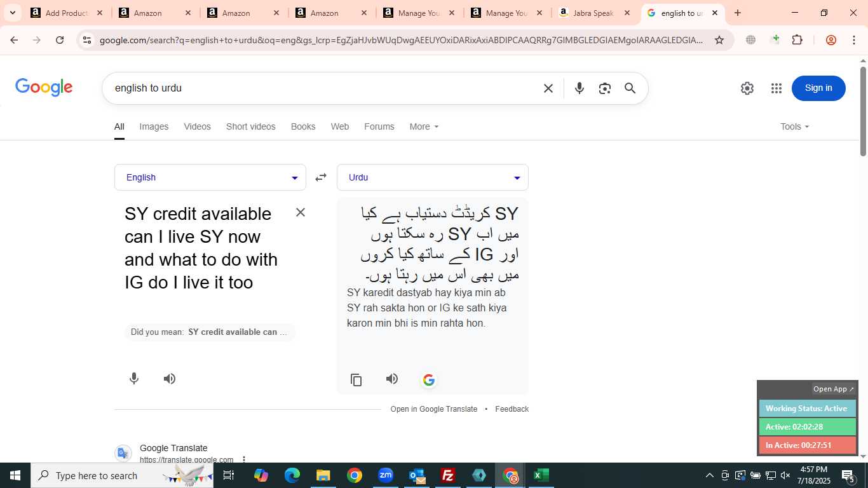Open a new browser tab
The height and width of the screenshot is (488, 868).
pyautogui.click(x=738, y=13)
